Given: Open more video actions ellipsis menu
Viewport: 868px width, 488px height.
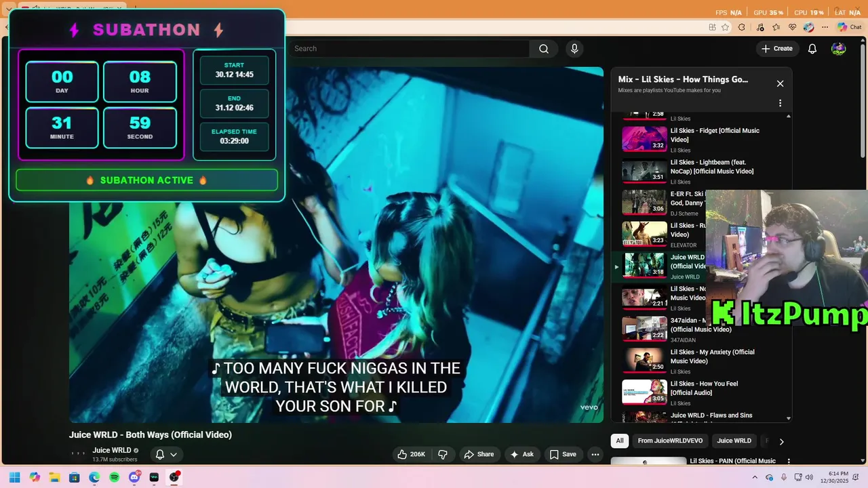Looking at the screenshot, I should [595, 454].
